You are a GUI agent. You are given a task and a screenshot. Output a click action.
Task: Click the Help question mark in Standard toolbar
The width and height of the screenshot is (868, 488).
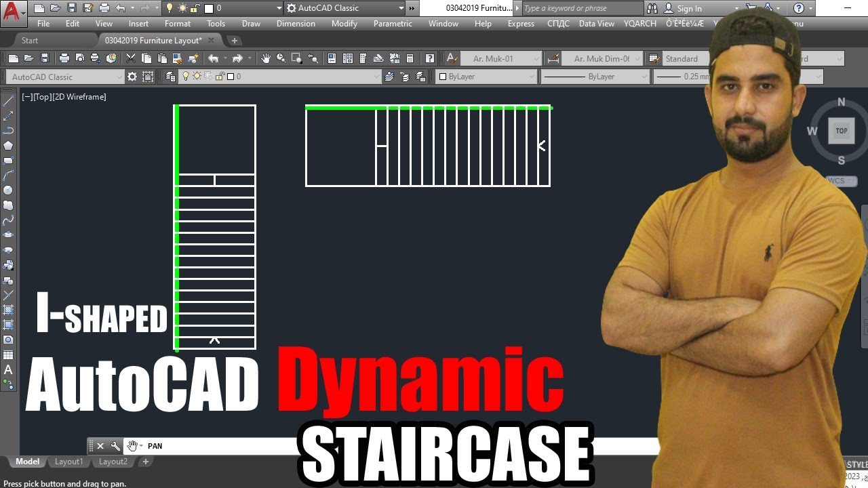[429, 59]
